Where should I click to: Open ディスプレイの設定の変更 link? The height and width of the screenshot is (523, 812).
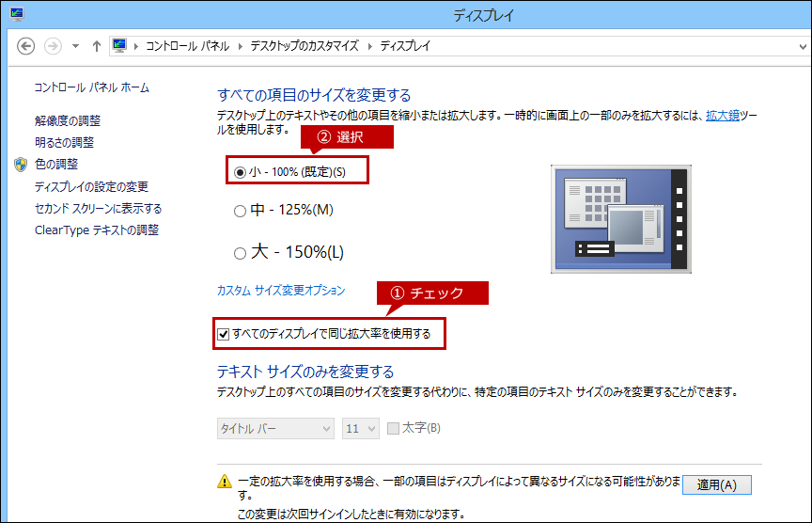click(91, 186)
